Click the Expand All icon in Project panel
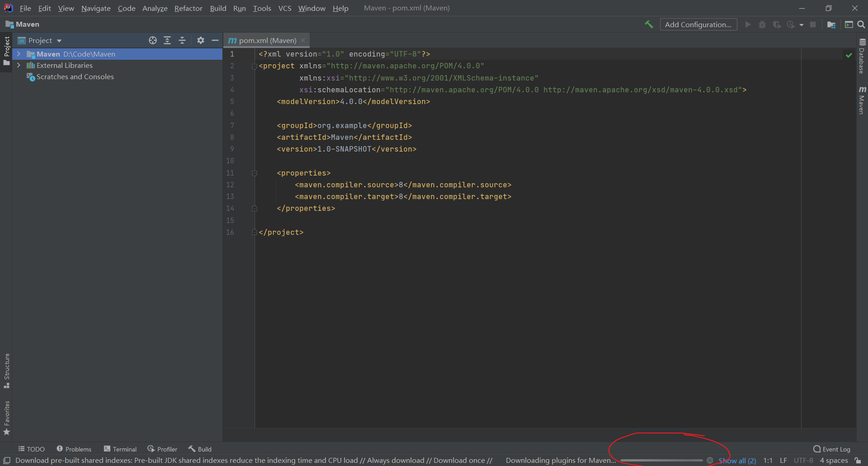The image size is (868, 466). coord(167,40)
